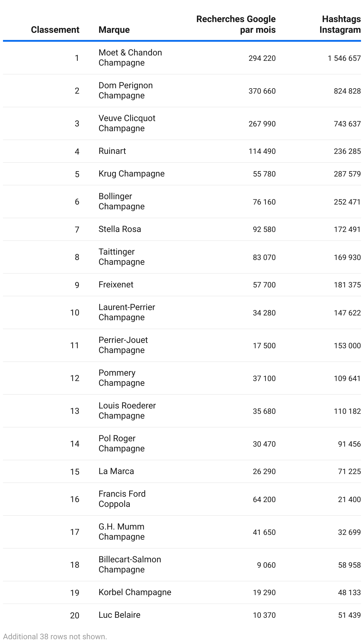Click the La Marca brand name
The width and height of the screenshot is (364, 644).
click(x=116, y=471)
